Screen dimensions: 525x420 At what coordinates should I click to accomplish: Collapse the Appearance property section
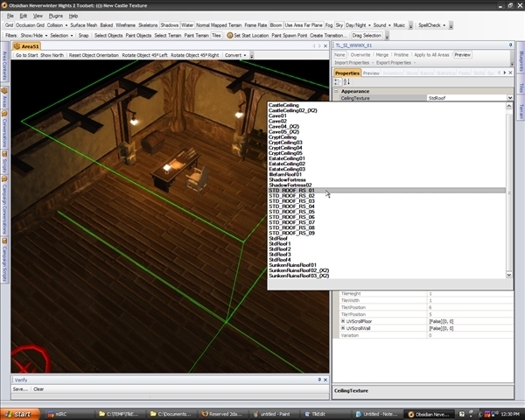[336, 91]
